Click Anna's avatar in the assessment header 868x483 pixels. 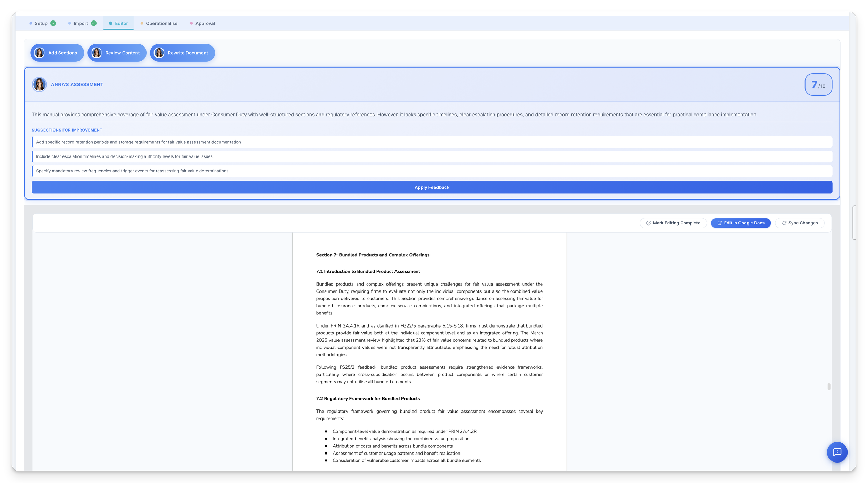(39, 84)
